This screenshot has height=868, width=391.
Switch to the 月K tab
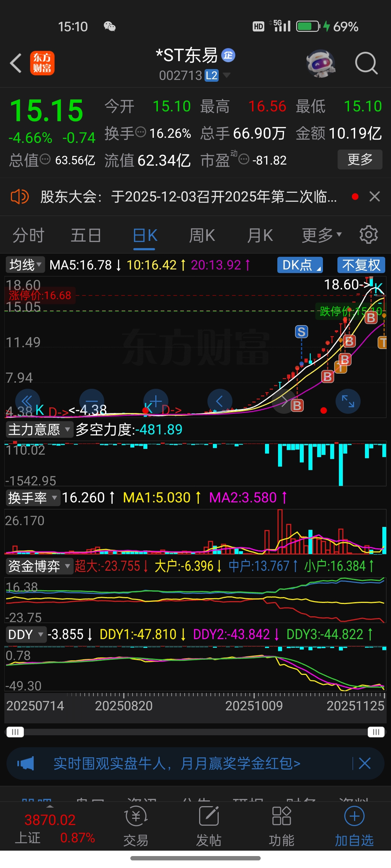[260, 235]
